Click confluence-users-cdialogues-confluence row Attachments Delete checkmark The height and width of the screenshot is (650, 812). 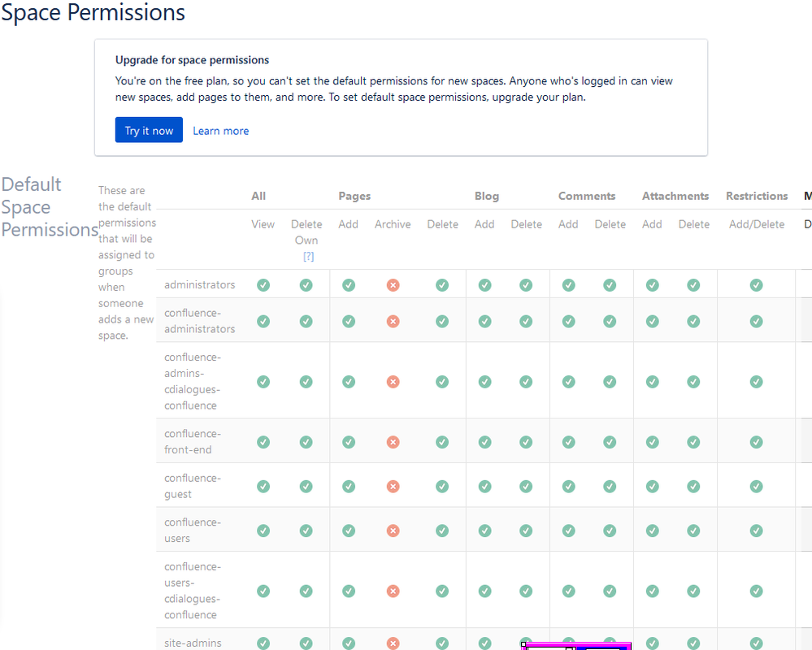pyautogui.click(x=693, y=591)
